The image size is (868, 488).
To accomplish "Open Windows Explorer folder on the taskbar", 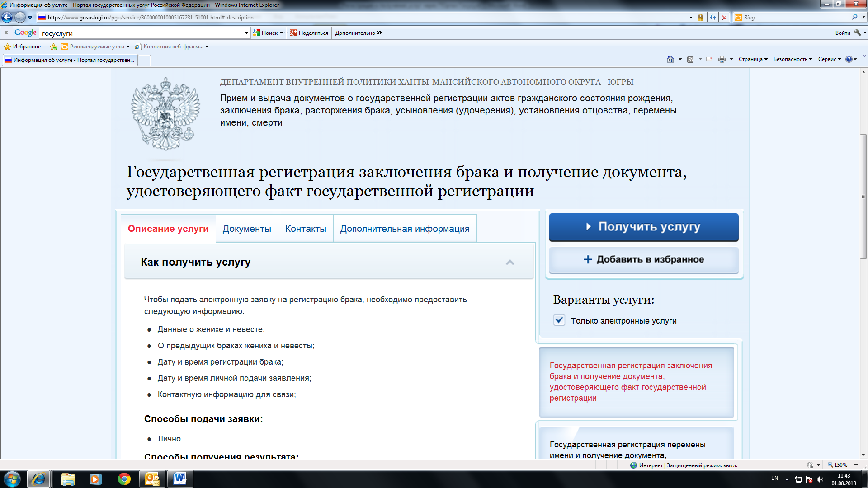I will (68, 479).
